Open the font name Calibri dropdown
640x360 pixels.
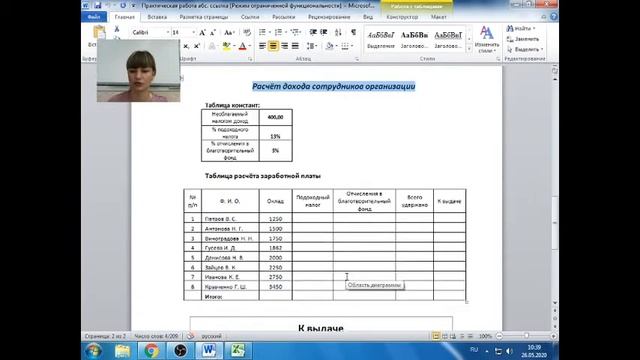pyautogui.click(x=167, y=32)
